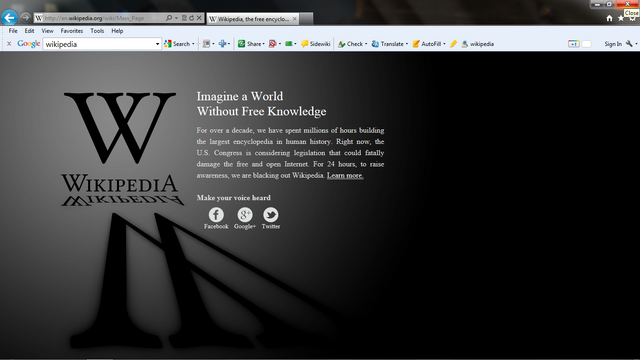Image resolution: width=640 pixels, height=360 pixels.
Task: Open the Help menu
Action: pyautogui.click(x=117, y=31)
